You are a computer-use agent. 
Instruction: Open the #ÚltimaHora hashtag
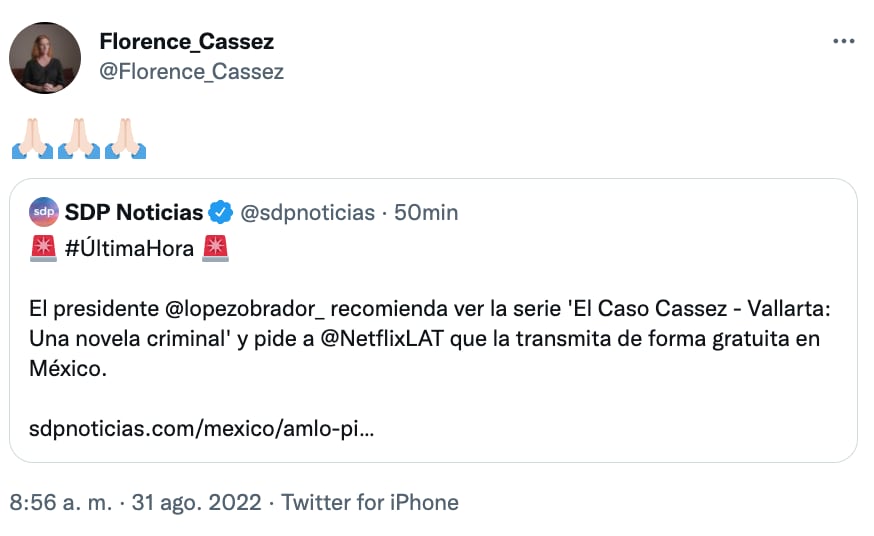point(129,249)
